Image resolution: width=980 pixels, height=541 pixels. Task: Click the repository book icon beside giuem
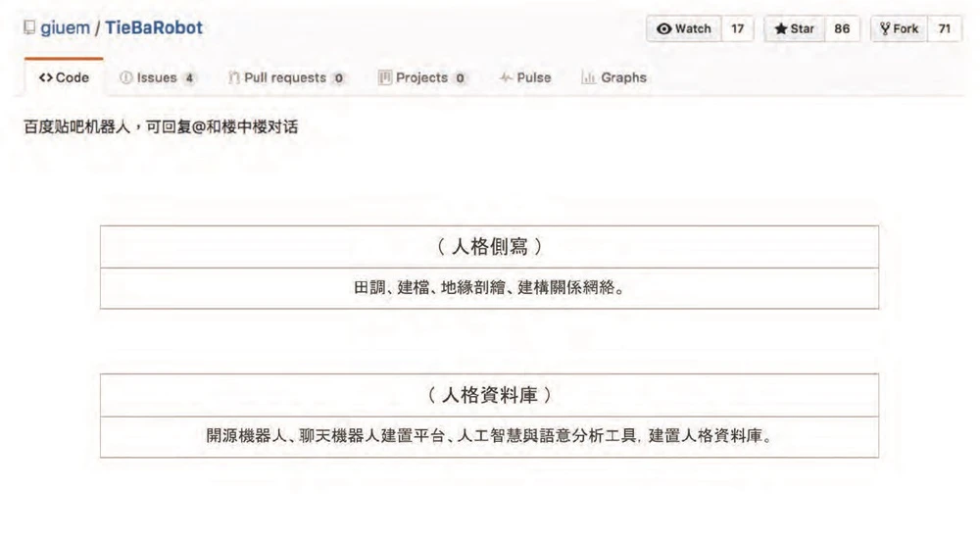pos(28,28)
